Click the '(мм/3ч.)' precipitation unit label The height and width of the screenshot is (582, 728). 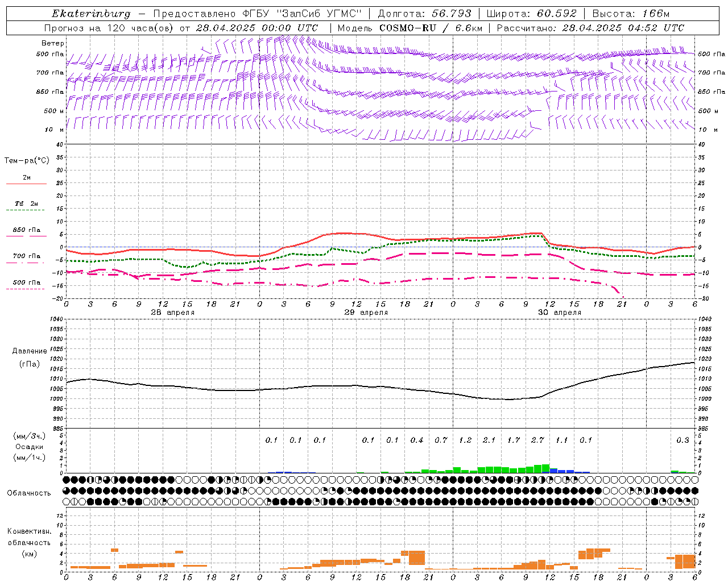pyautogui.click(x=30, y=436)
